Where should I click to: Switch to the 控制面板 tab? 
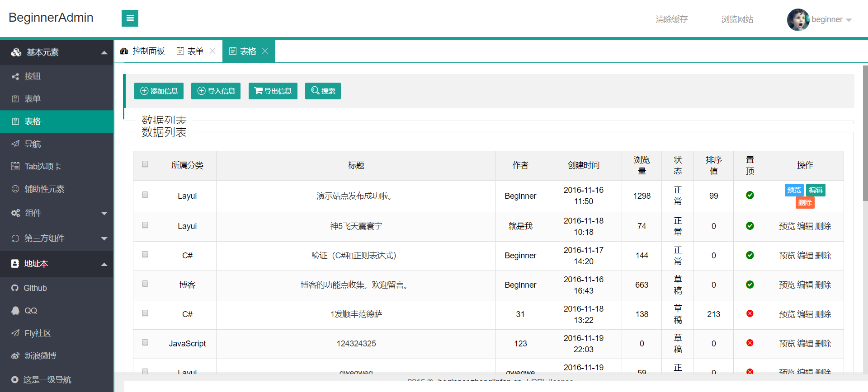tap(142, 51)
